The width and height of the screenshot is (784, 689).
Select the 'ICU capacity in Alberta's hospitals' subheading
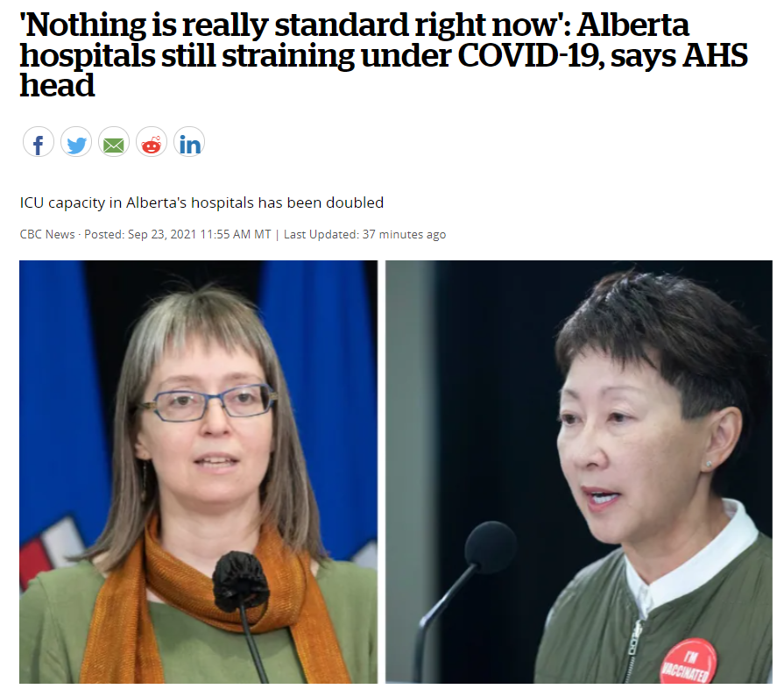click(201, 202)
